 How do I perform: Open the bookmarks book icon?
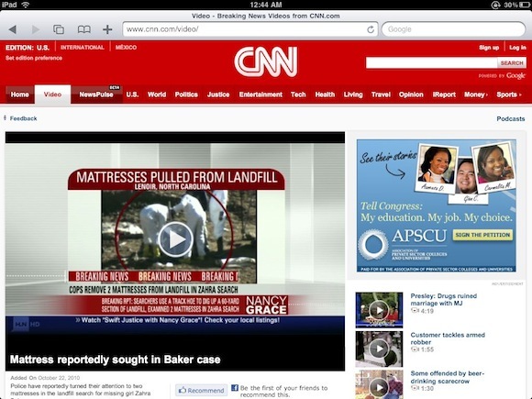(83, 29)
